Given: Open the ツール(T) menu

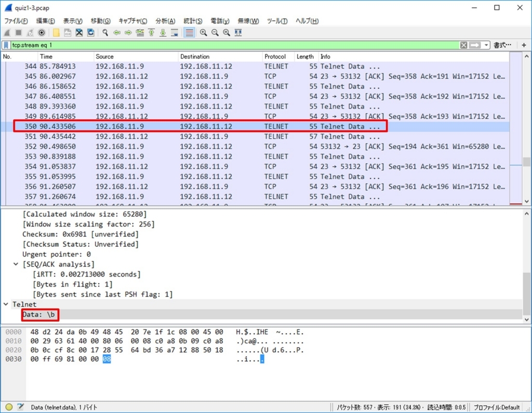Looking at the screenshot, I should (x=277, y=21).
